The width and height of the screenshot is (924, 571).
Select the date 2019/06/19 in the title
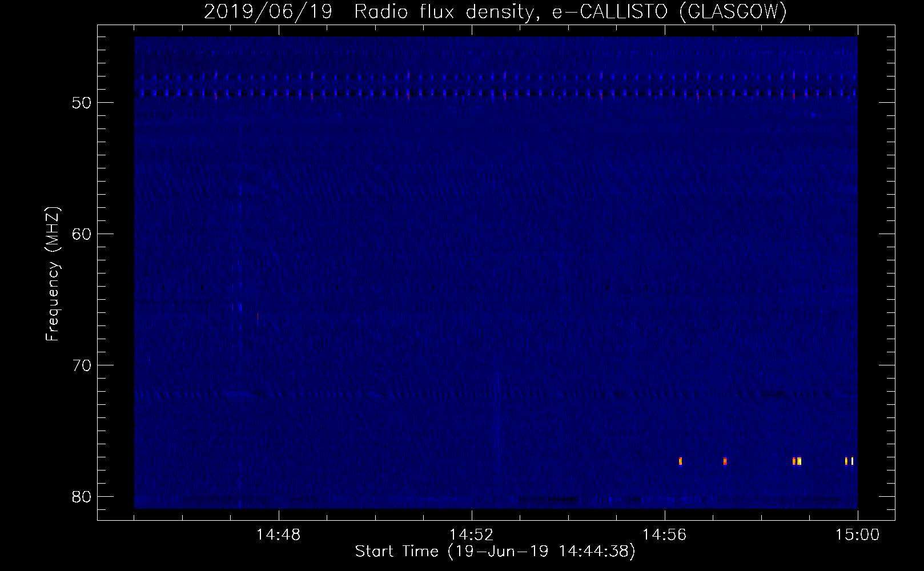268,11
